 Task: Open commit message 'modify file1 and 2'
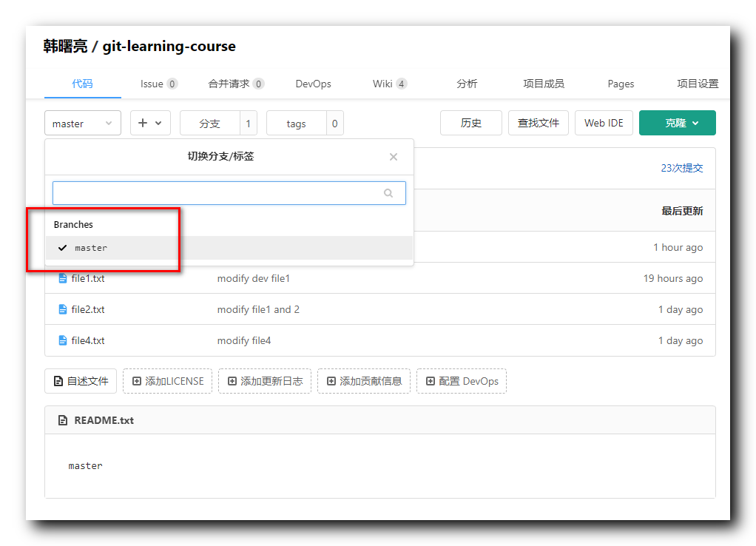pyautogui.click(x=258, y=309)
